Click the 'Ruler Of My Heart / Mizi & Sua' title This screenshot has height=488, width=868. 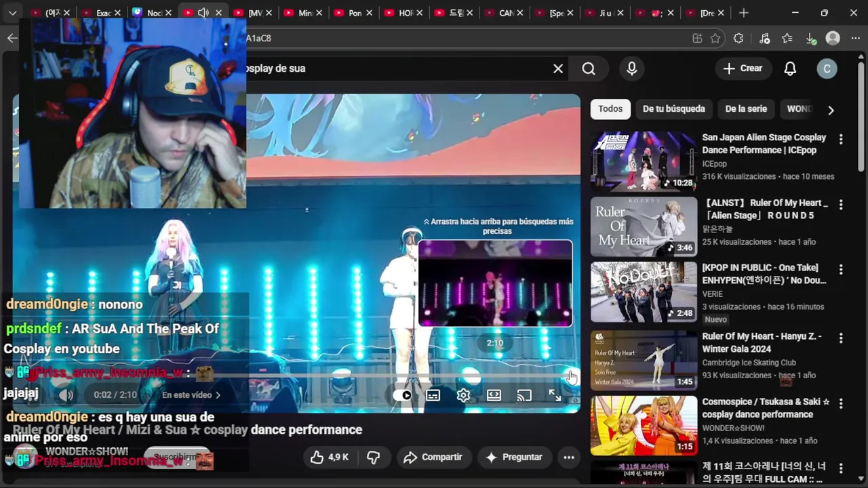(187, 430)
